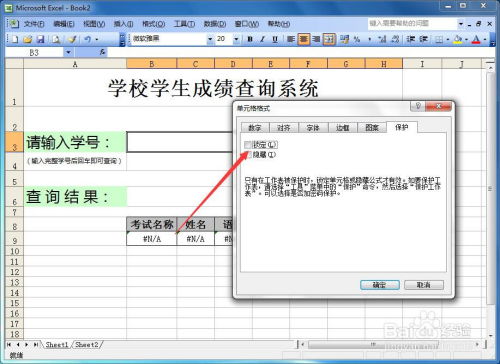Click the insert function fx button

pyautogui.click(x=102, y=52)
